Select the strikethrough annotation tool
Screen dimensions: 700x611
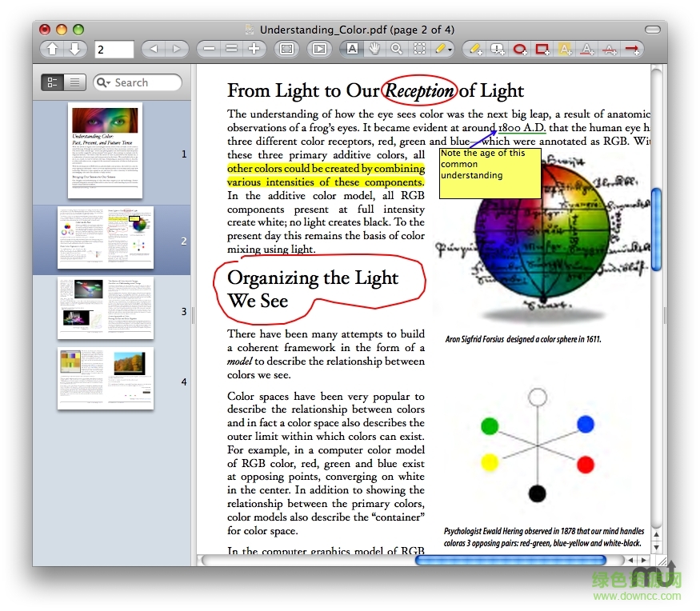tap(608, 49)
